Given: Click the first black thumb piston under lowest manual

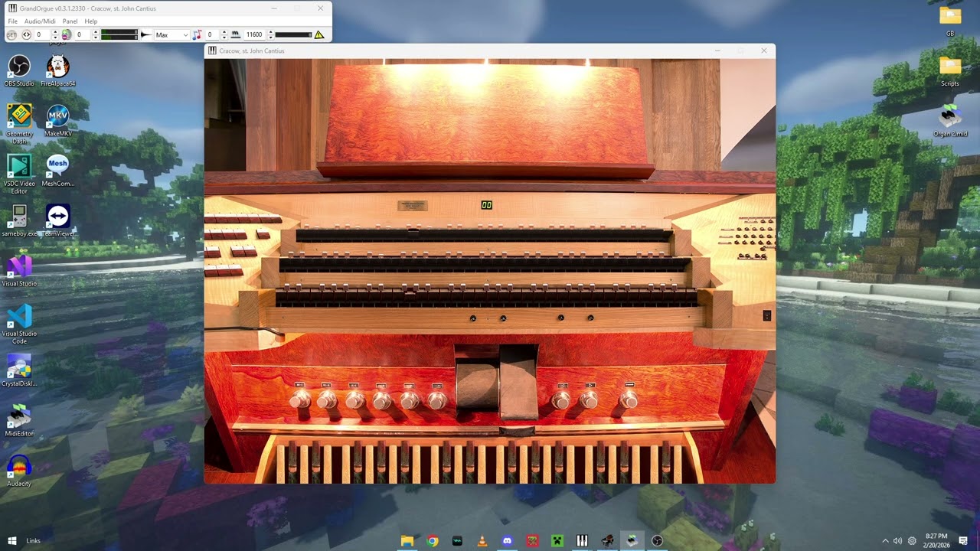Looking at the screenshot, I should click(472, 318).
